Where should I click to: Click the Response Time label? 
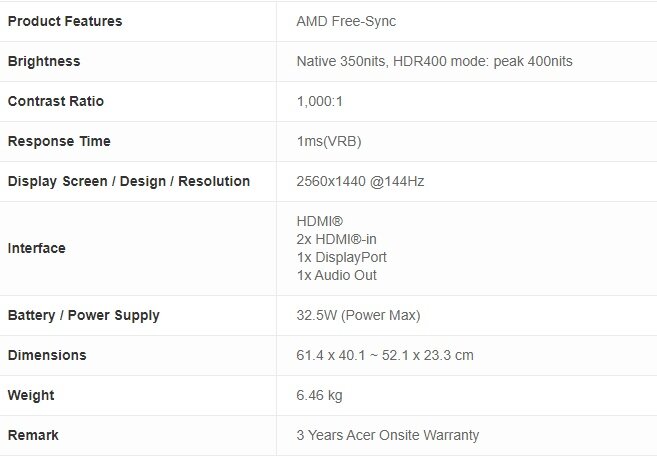[x=59, y=141]
